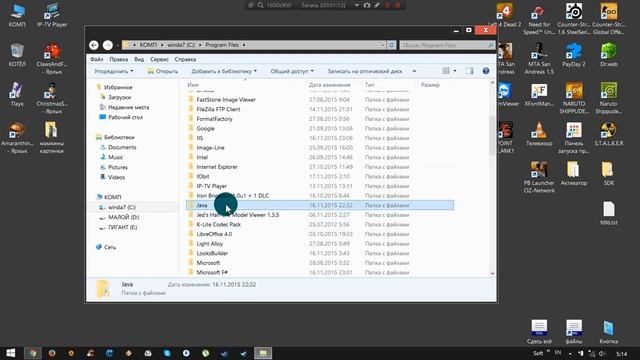This screenshot has height=360, width=640.
Task: Sort by Дата изменения column header
Action: tap(329, 85)
